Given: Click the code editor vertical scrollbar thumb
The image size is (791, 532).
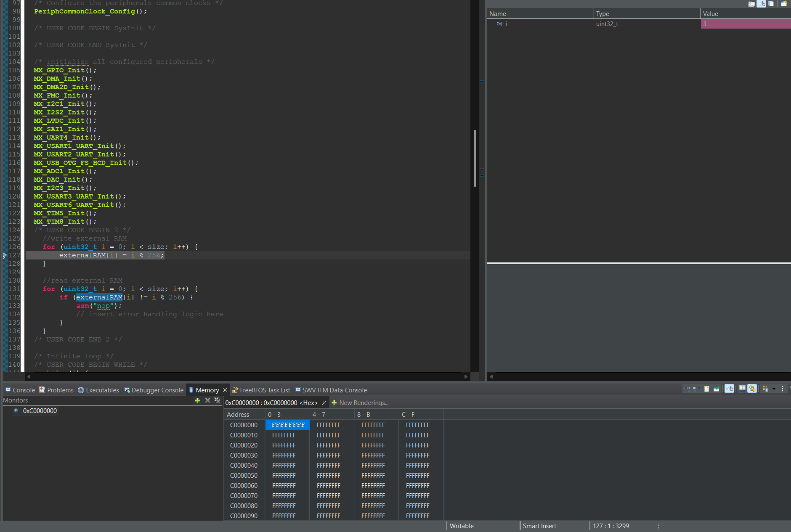Looking at the screenshot, I should pos(475,158).
